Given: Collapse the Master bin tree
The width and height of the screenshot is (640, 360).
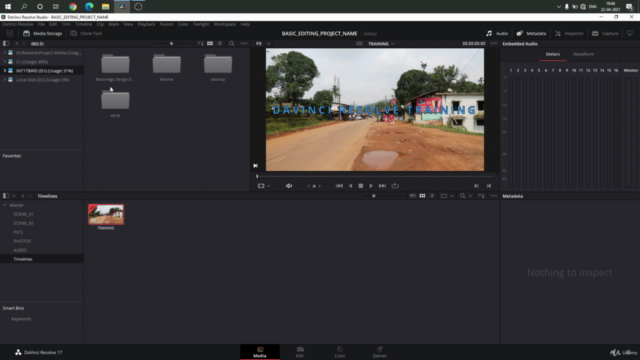Looking at the screenshot, I should [x=5, y=205].
